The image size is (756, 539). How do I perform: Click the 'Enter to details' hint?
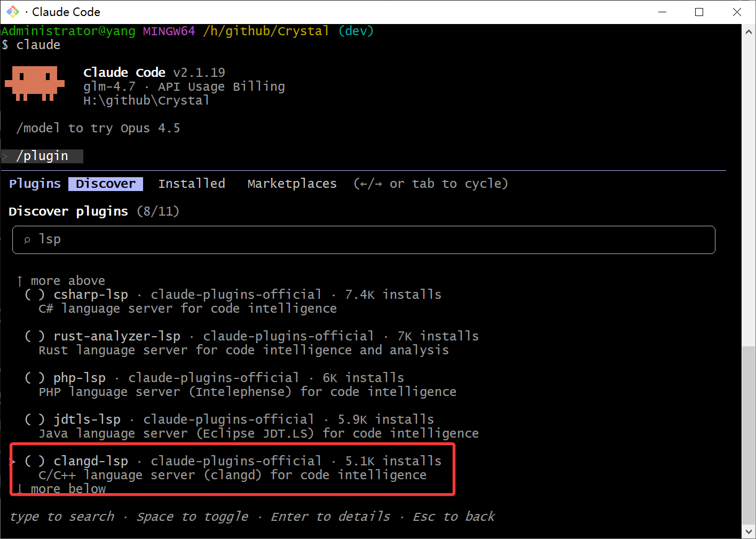click(x=330, y=517)
